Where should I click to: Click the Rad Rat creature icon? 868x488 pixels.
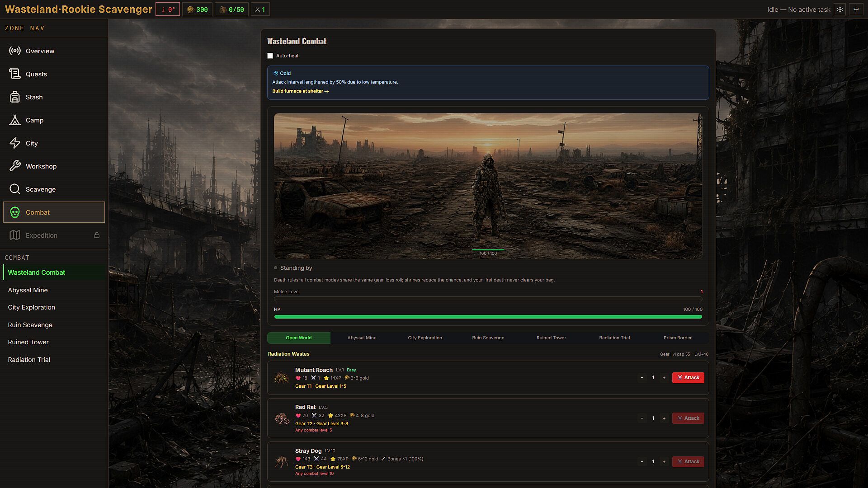(x=282, y=418)
